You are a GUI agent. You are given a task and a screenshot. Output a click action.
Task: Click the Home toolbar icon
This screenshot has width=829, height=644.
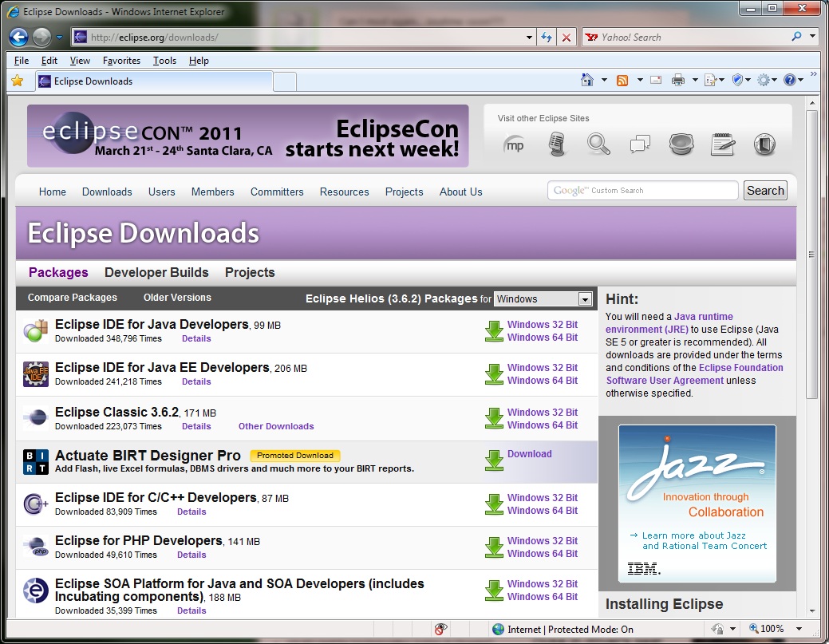(x=587, y=80)
